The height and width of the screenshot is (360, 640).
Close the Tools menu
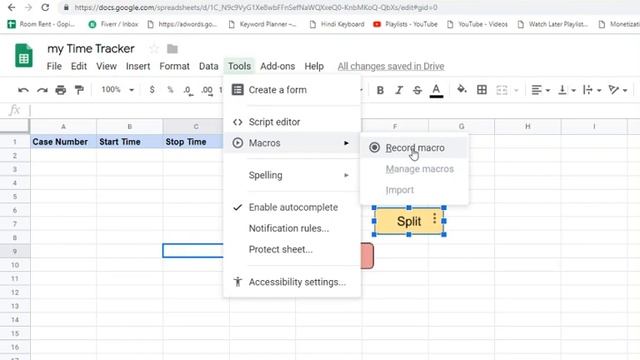(x=239, y=66)
